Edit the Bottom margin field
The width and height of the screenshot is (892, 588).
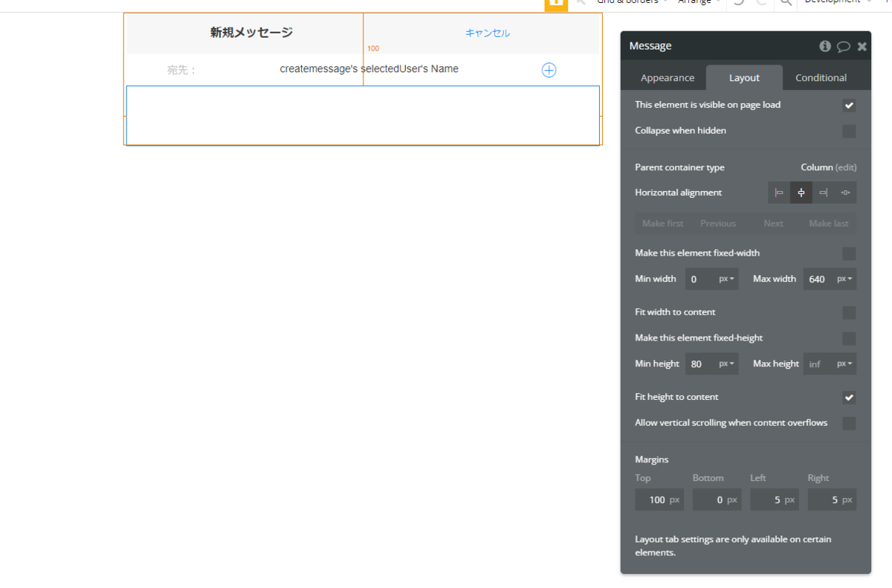click(x=717, y=500)
